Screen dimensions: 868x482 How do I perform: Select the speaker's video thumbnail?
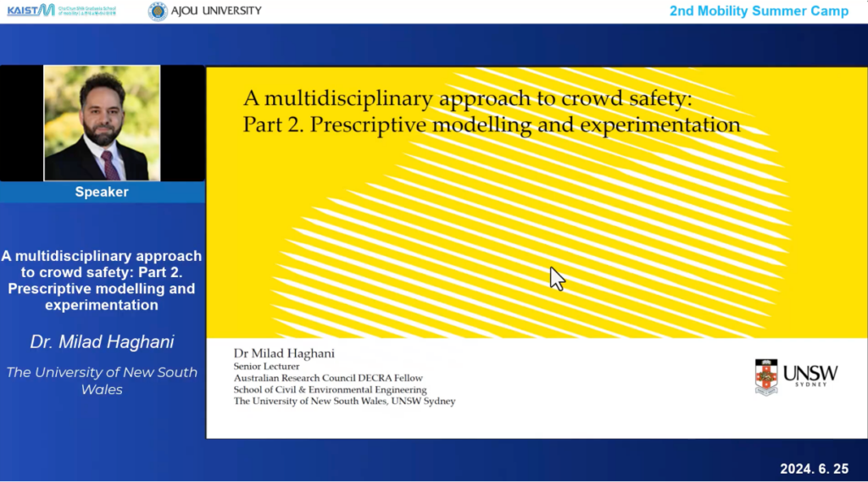102,125
